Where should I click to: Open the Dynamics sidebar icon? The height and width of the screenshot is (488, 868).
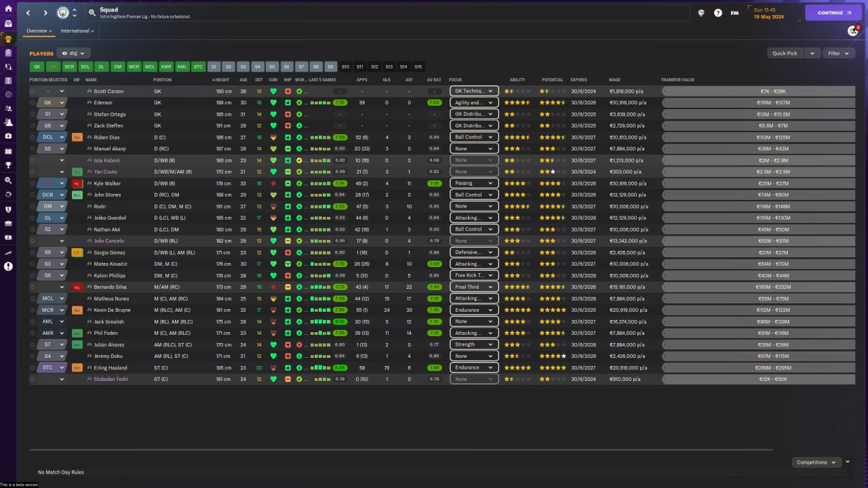[8, 67]
